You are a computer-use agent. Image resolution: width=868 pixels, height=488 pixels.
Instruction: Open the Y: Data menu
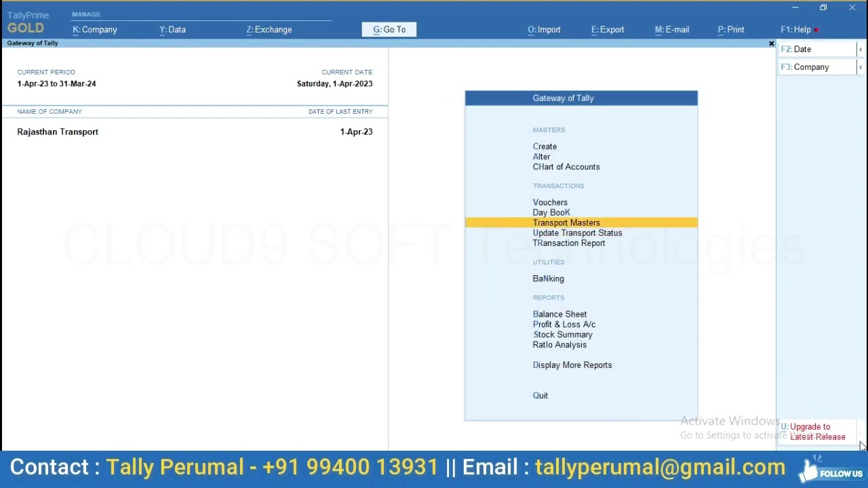click(172, 30)
